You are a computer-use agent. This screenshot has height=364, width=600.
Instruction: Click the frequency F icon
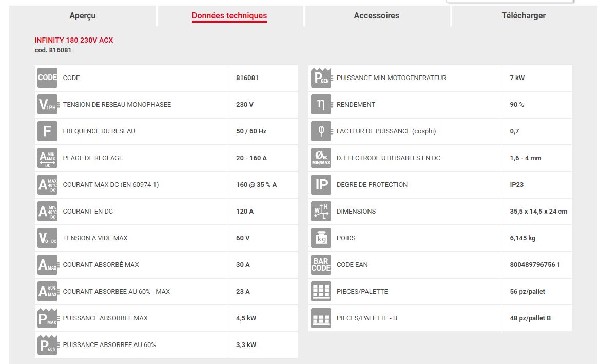tap(47, 131)
